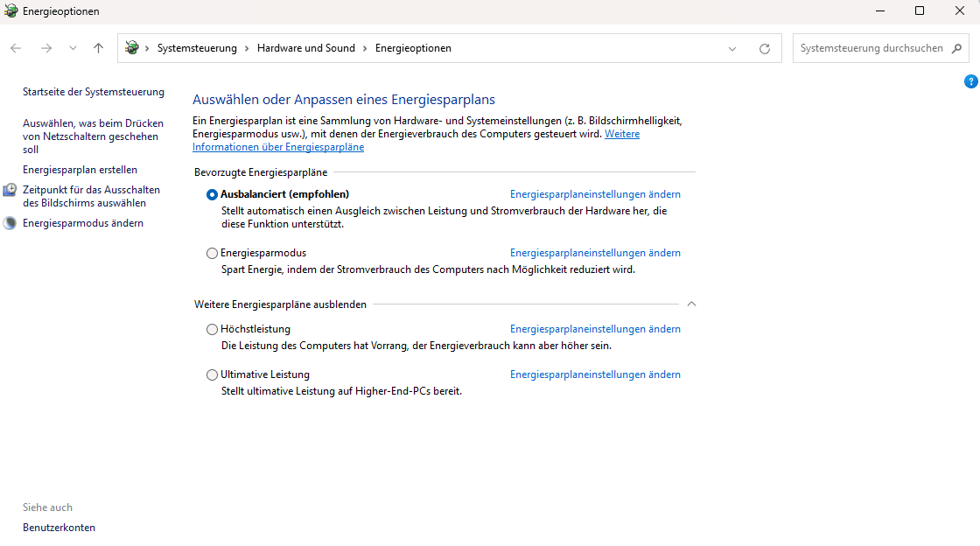Maximize the Energieoptionen window
The height and width of the screenshot is (546, 980).
(920, 11)
